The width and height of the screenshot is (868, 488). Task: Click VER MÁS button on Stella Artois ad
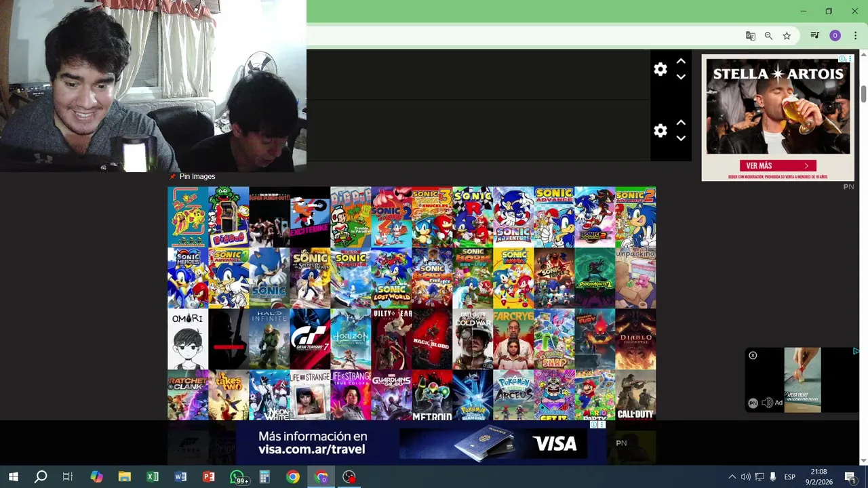tap(777, 165)
